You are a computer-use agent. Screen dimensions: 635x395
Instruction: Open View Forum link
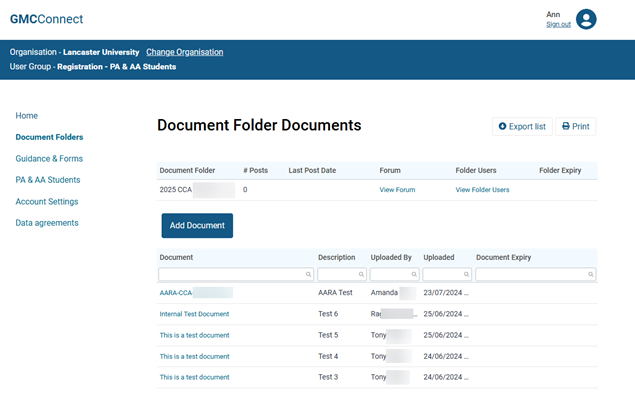[397, 190]
